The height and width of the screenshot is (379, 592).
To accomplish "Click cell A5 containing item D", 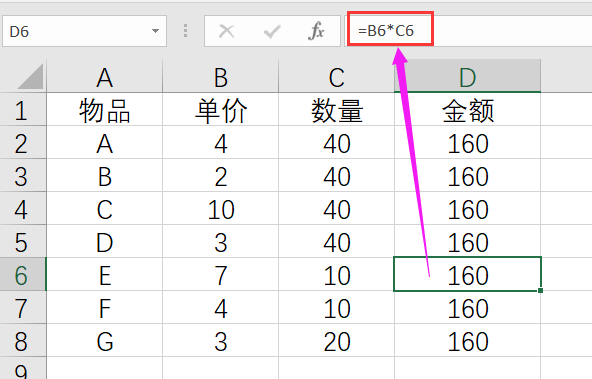I will [105, 242].
